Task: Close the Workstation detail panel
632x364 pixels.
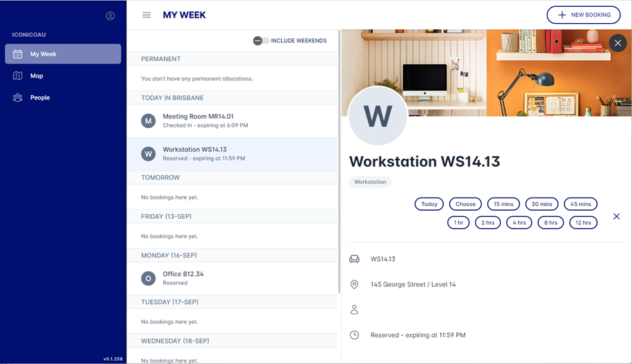Action: [x=618, y=43]
